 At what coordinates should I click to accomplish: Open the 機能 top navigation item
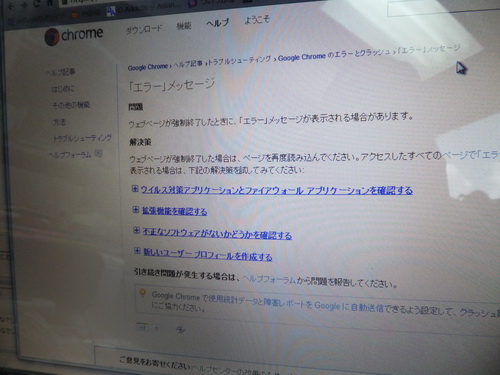click(x=184, y=26)
